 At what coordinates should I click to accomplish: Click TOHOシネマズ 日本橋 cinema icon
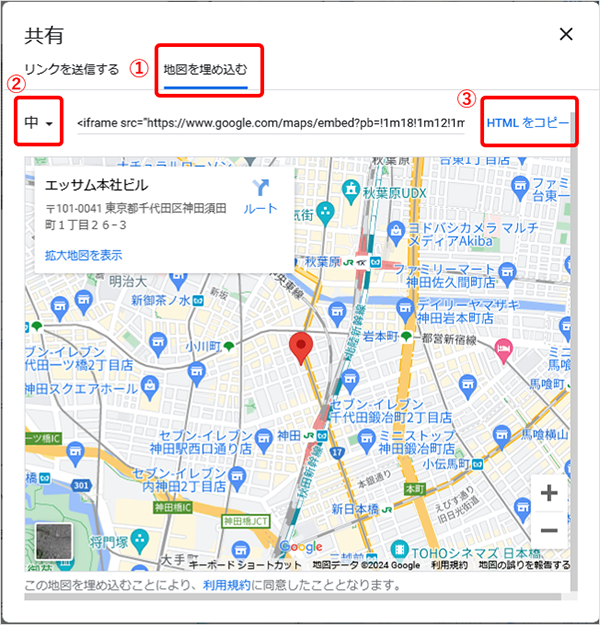coord(399,551)
